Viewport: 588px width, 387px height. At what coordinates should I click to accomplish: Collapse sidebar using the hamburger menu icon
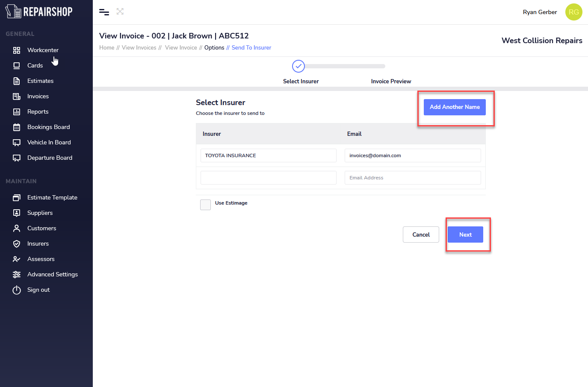104,12
